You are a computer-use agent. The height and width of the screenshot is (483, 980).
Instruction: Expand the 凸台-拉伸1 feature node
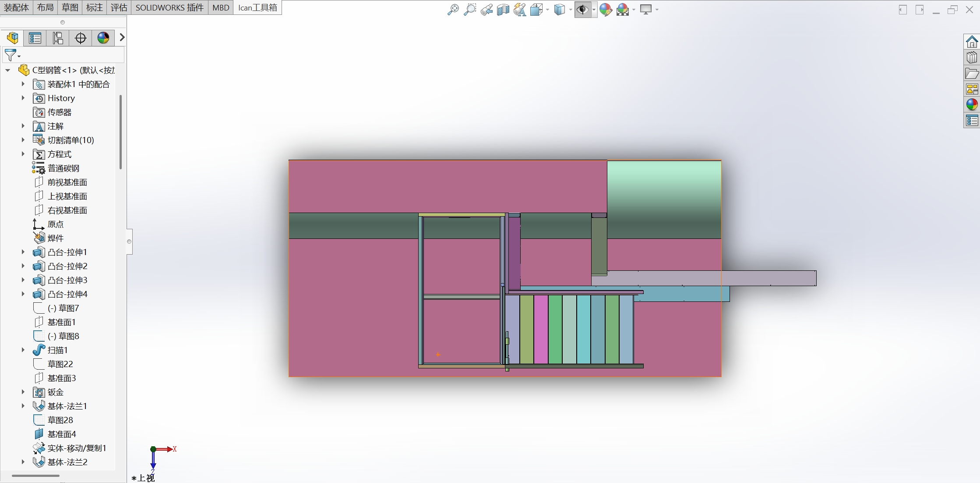coord(23,252)
